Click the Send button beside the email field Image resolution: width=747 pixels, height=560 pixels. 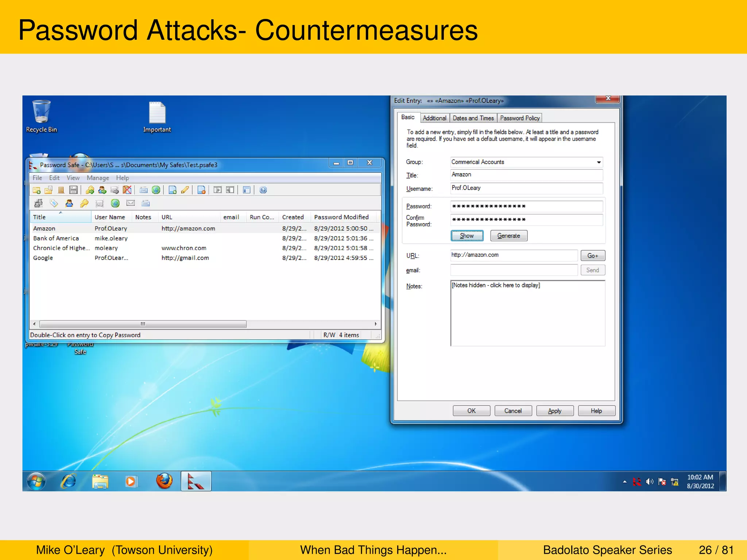click(x=593, y=270)
